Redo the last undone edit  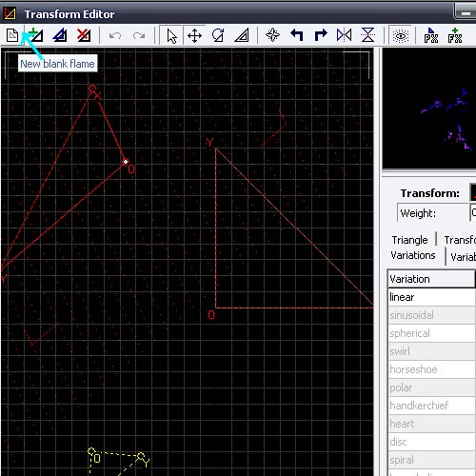pos(139,35)
